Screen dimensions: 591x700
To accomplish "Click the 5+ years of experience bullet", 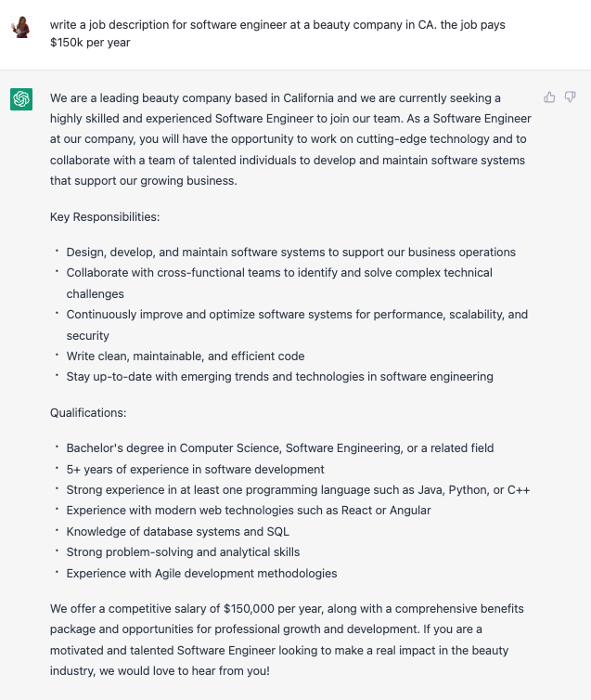I will (x=196, y=469).
